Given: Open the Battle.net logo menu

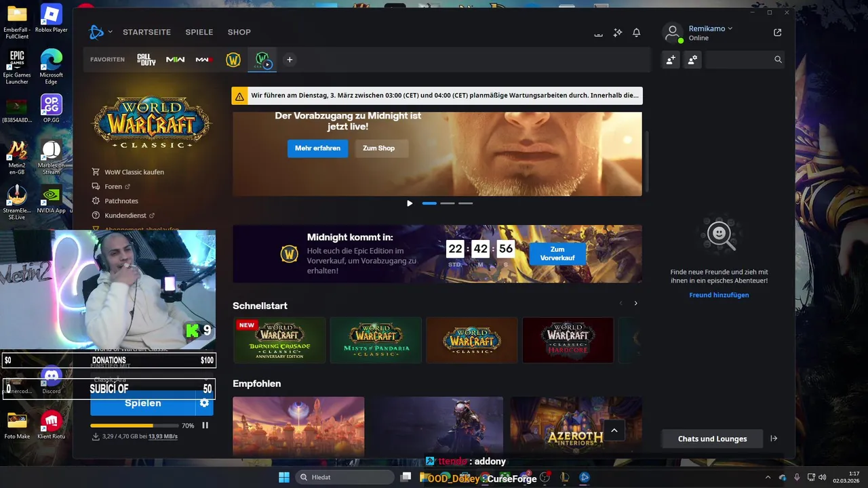Looking at the screenshot, I should [96, 32].
